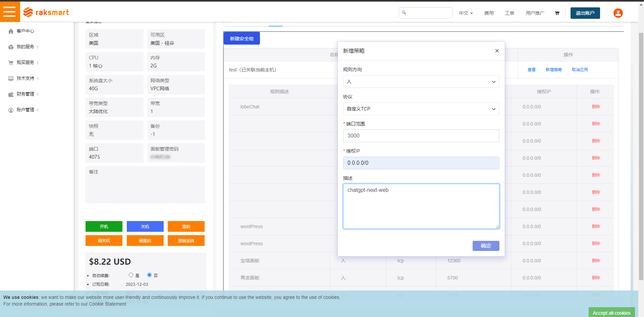Open the 工单 menu item
Screen dimensions: 644x317
tap(509, 13)
